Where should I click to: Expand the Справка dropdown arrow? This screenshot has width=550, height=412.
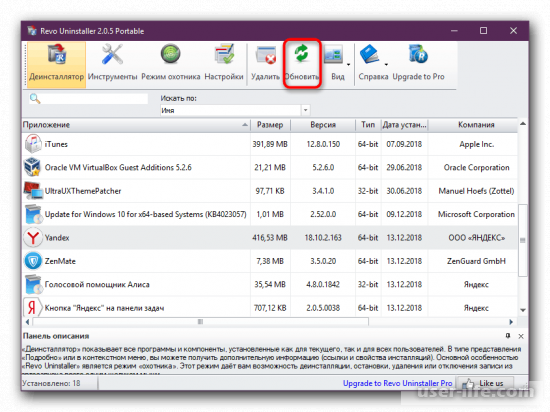386,65
